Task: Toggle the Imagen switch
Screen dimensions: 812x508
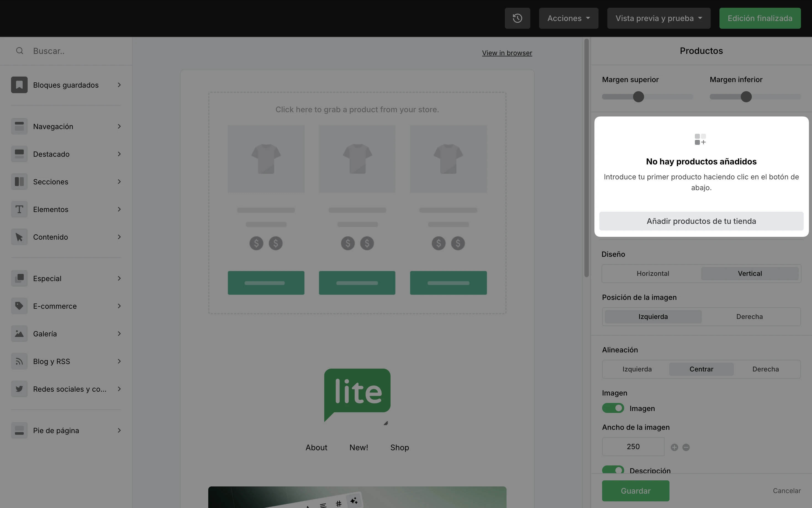Action: click(x=613, y=408)
